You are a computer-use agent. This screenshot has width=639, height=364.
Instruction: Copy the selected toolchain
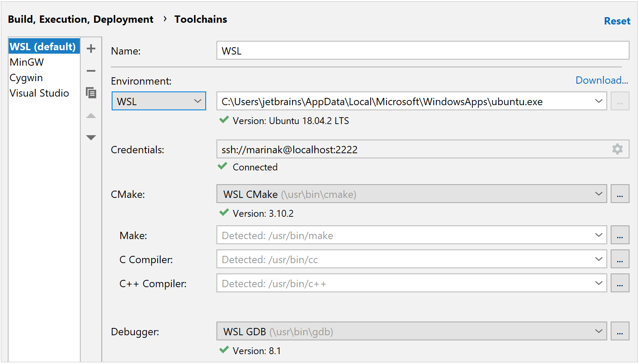pyautogui.click(x=91, y=93)
